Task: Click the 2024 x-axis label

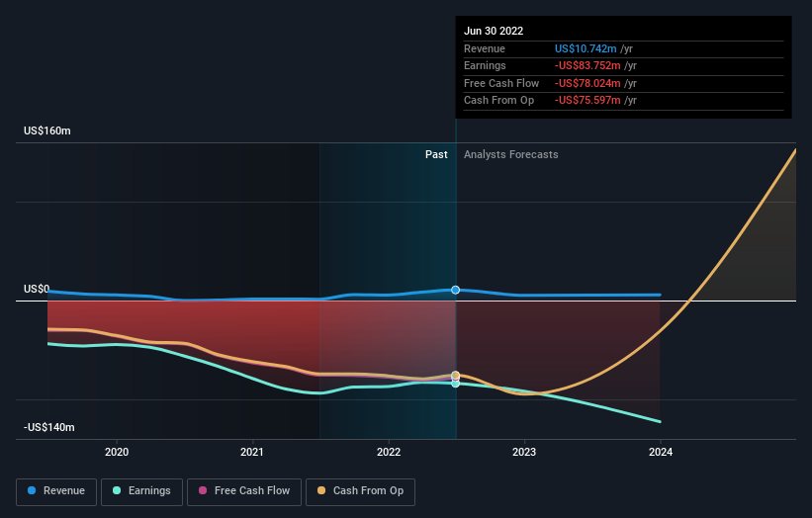Action: (x=661, y=453)
